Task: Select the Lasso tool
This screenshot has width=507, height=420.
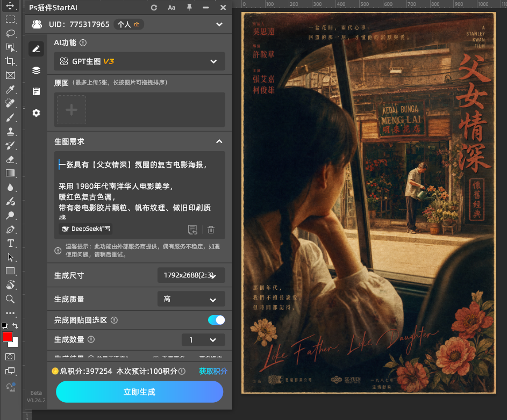Action: pyautogui.click(x=10, y=33)
